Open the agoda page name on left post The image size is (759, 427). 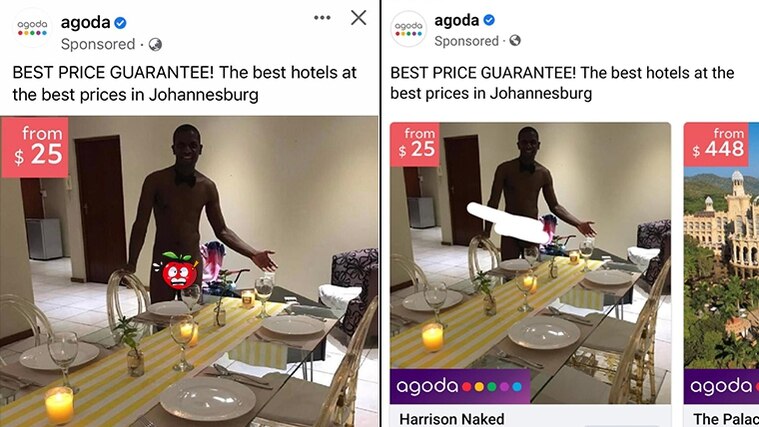[x=86, y=22]
